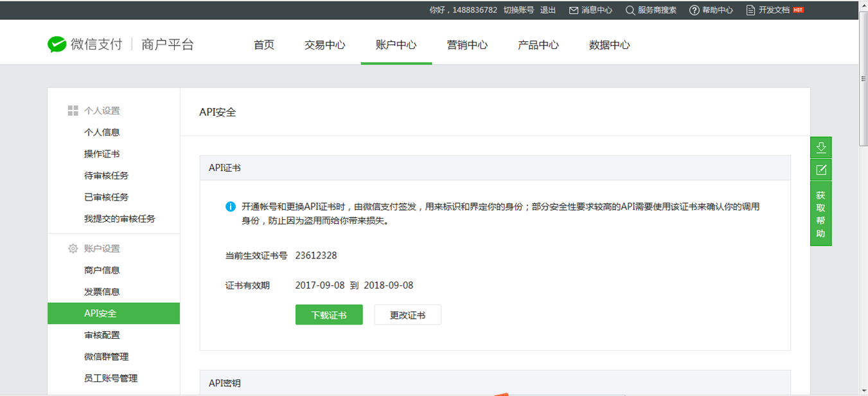
Task: Click the 账户设置 gear icon
Action: point(73,249)
